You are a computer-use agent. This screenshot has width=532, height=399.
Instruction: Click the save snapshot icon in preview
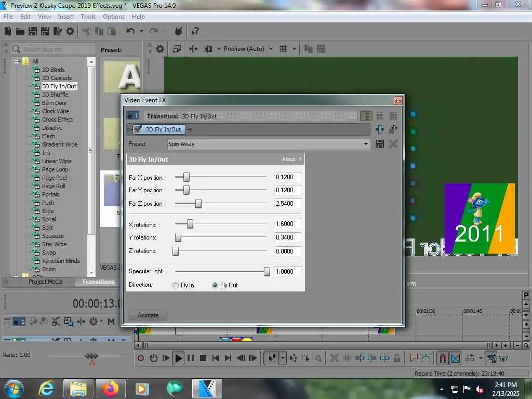(321, 49)
